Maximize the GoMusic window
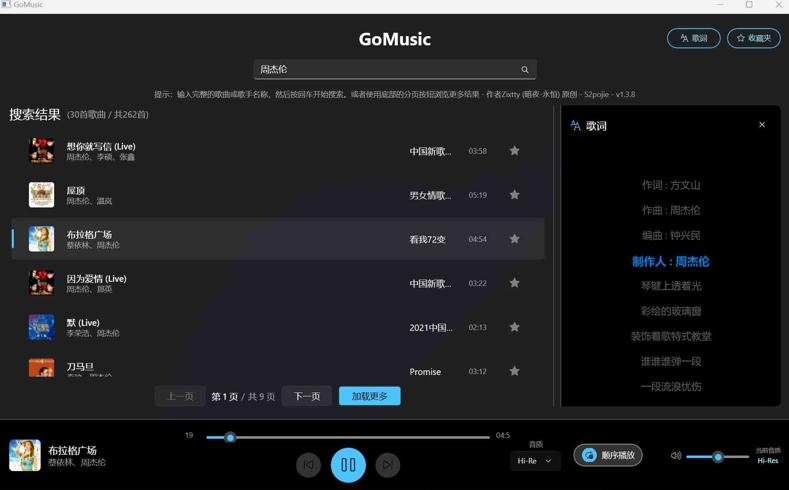The width and height of the screenshot is (789, 490). pos(749,5)
